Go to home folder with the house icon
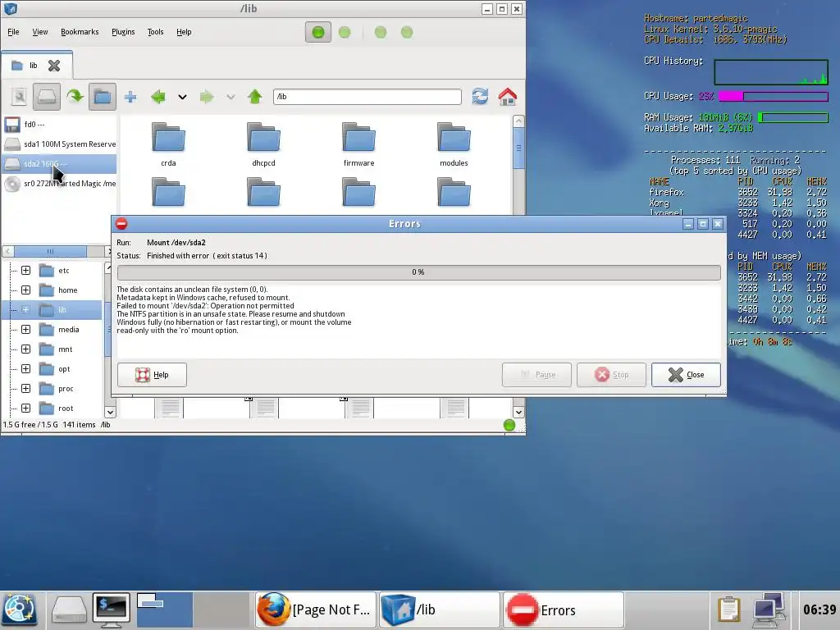Screen dimensions: 840x630 507,97
